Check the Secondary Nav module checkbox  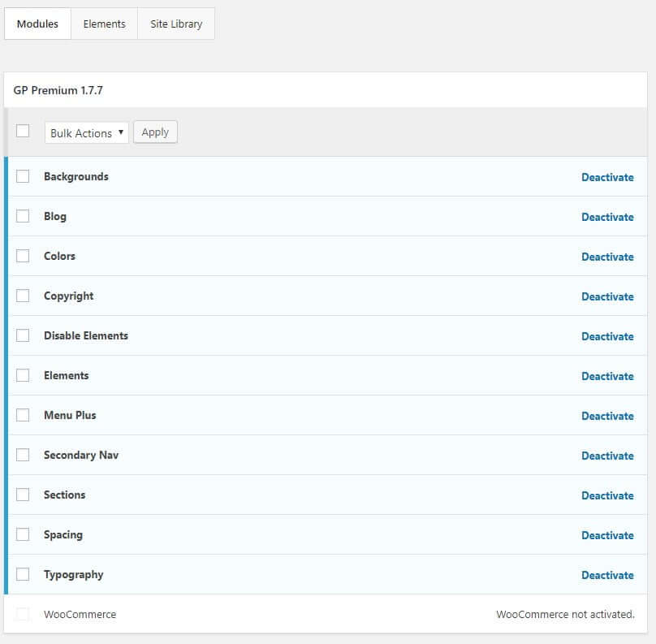pyautogui.click(x=23, y=455)
